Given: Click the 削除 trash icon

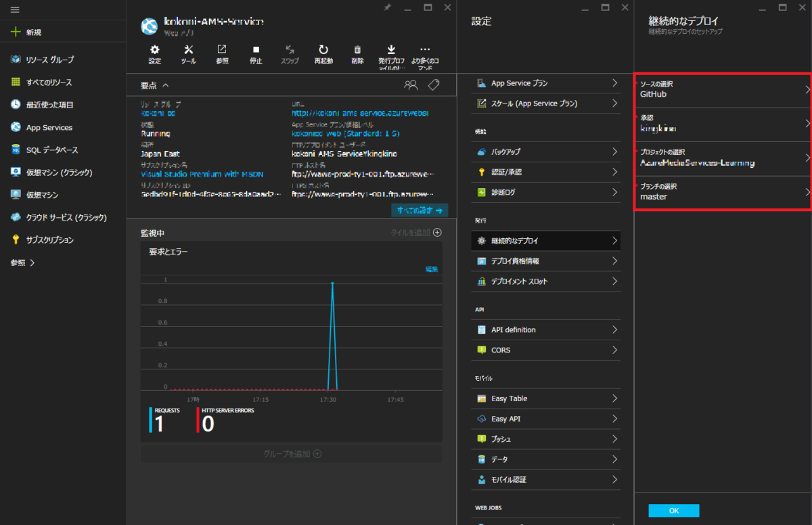Looking at the screenshot, I should (x=357, y=51).
